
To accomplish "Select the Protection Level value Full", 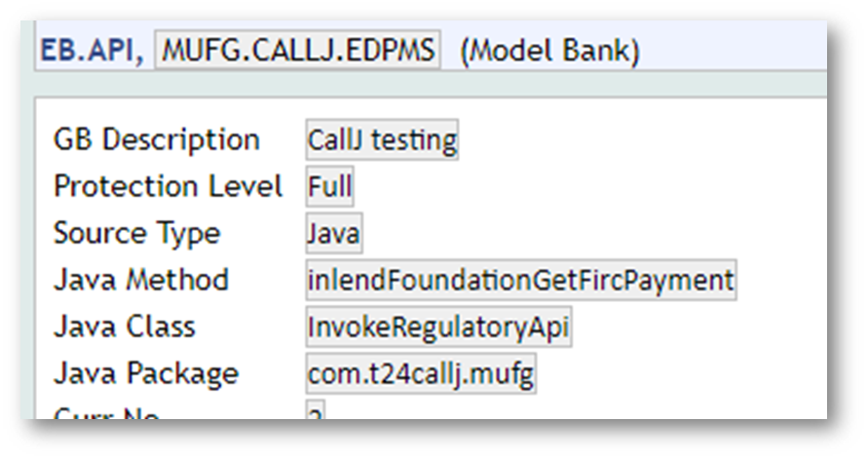I will (330, 186).
